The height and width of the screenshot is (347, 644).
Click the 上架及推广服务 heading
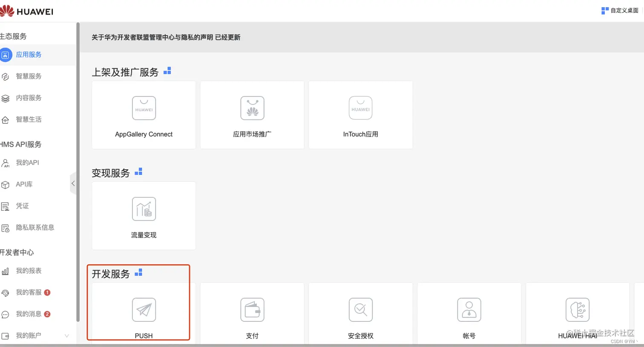[125, 72]
